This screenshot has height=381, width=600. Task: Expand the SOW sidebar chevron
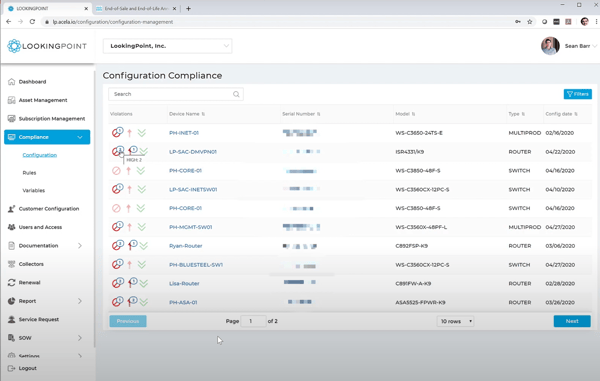[80, 338]
